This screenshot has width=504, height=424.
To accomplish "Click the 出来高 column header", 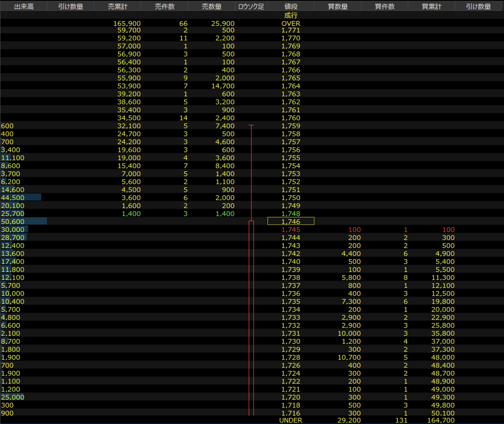I will (23, 7).
